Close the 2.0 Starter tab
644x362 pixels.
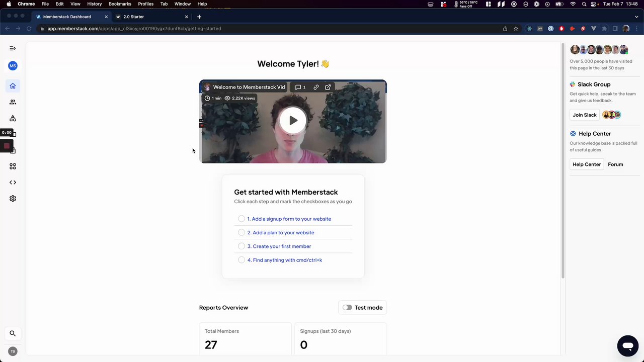pyautogui.click(x=187, y=17)
